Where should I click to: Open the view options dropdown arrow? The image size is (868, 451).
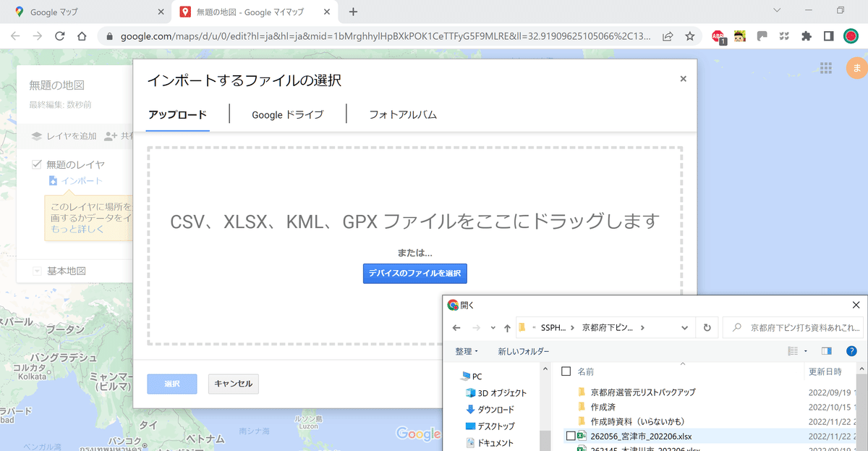point(805,351)
